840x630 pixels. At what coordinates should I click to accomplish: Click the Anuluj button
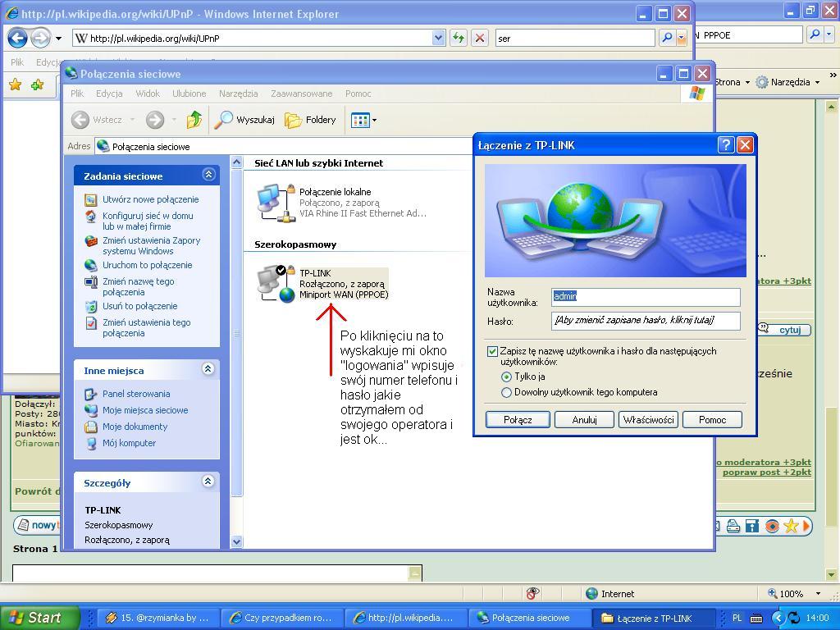[x=584, y=420]
